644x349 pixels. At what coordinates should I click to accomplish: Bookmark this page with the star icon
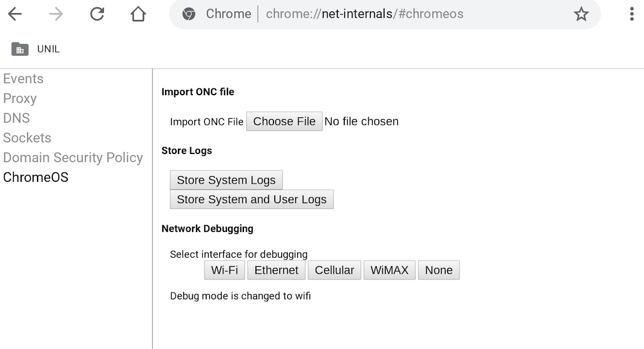pos(581,14)
